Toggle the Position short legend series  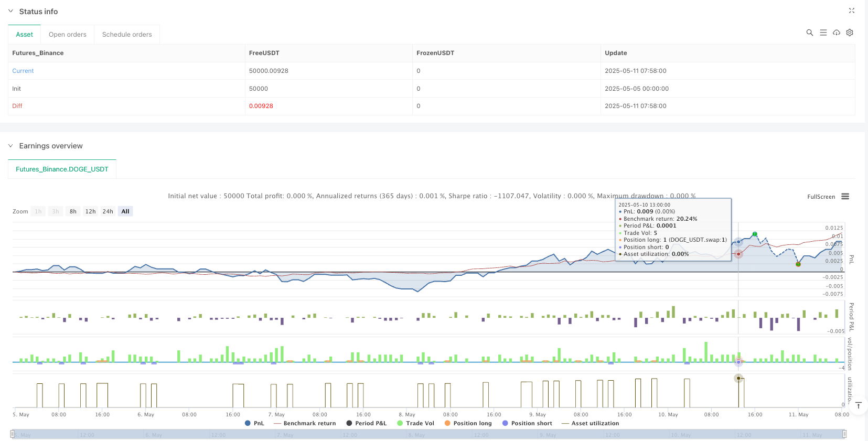tap(527, 423)
